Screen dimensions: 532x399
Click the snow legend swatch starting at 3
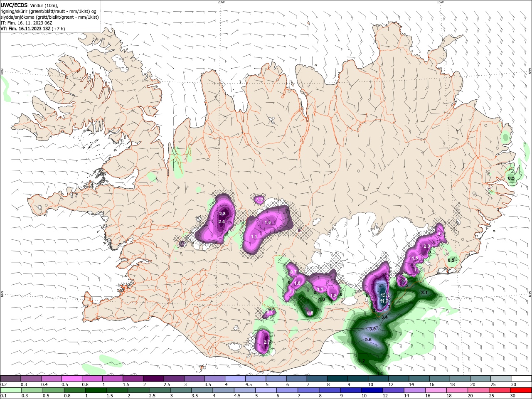(194, 379)
